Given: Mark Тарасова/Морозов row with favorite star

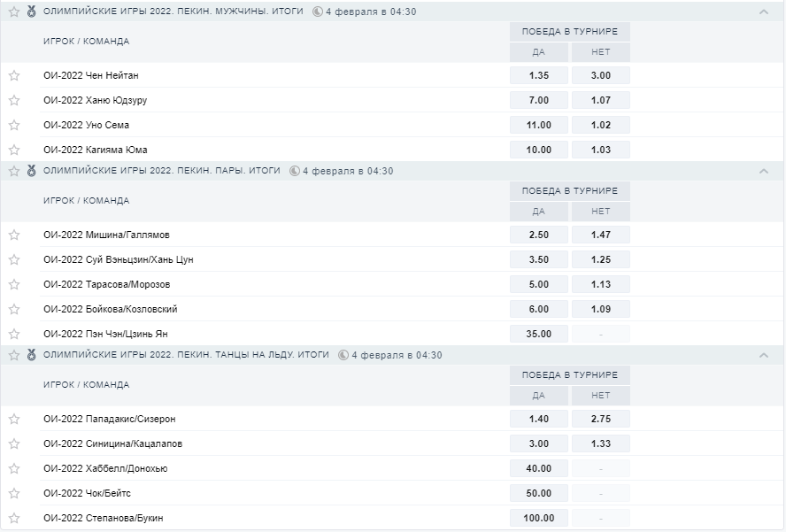Looking at the screenshot, I should (14, 284).
